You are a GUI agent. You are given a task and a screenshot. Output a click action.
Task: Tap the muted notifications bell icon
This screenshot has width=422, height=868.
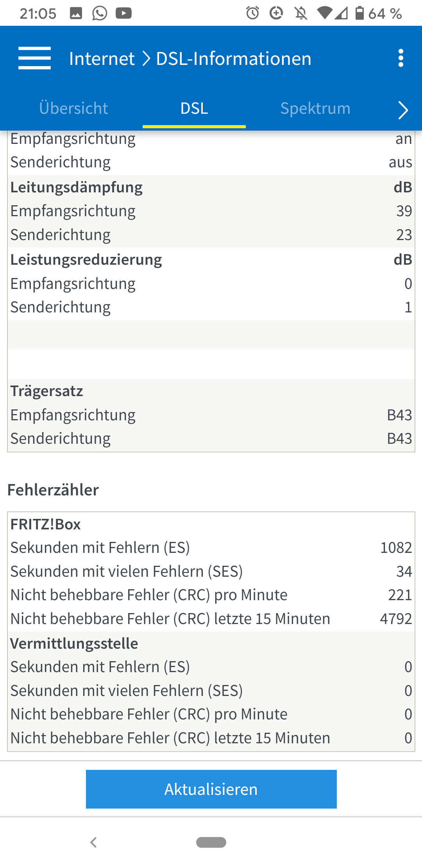point(301,14)
